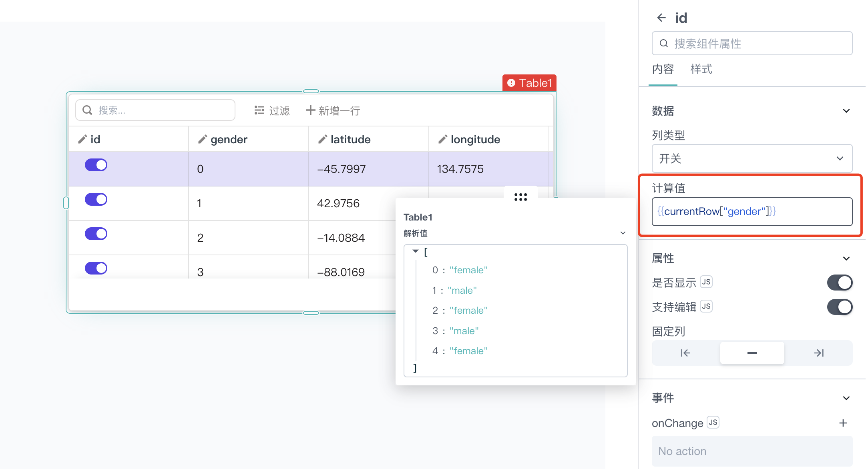Click the bottom resize handle of Table1
868x469 pixels.
pyautogui.click(x=311, y=313)
